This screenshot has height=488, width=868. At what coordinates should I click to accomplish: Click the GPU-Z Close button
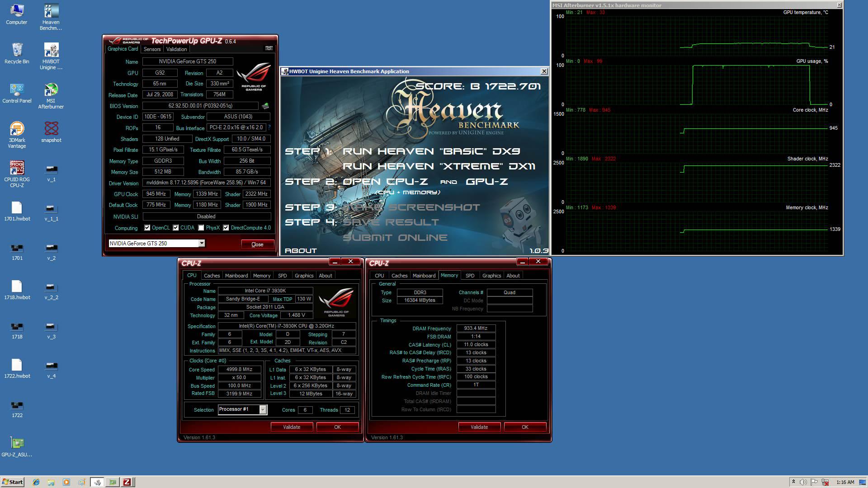257,244
